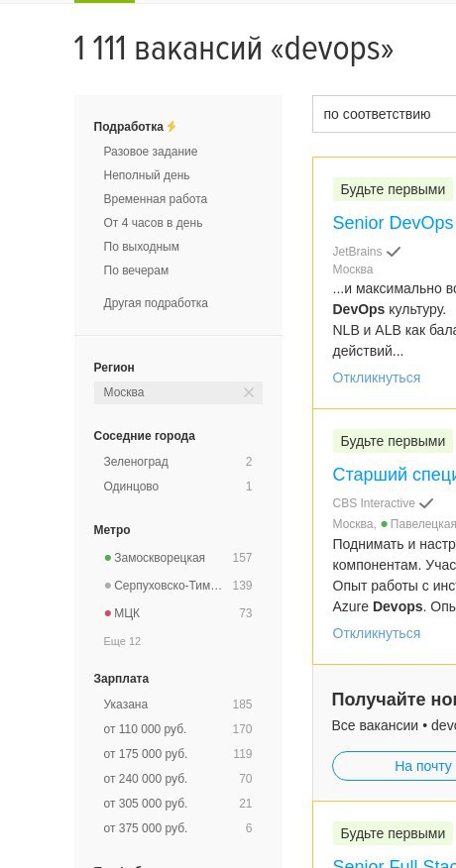Screen dimensions: 456x868
Task: Select the 'Указана' salary filter
Action: [x=126, y=705]
